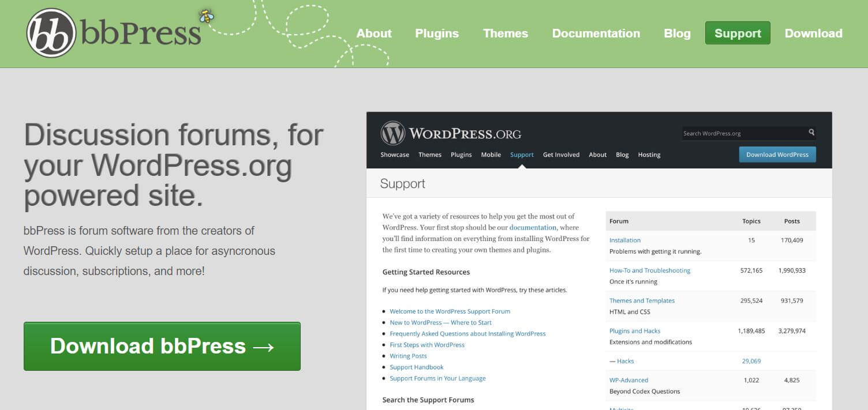Open the Get Involved section on WordPress.org
The image size is (868, 410).
tap(560, 155)
